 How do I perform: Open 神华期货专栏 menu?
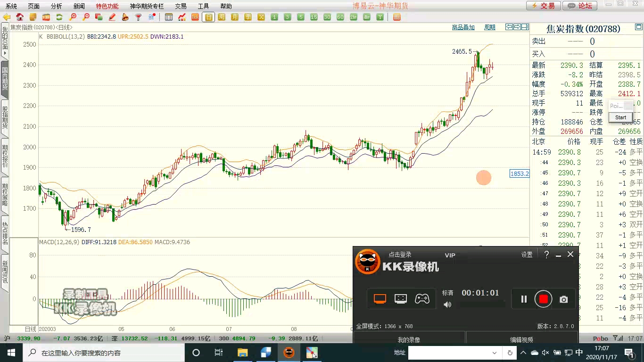coord(147,6)
